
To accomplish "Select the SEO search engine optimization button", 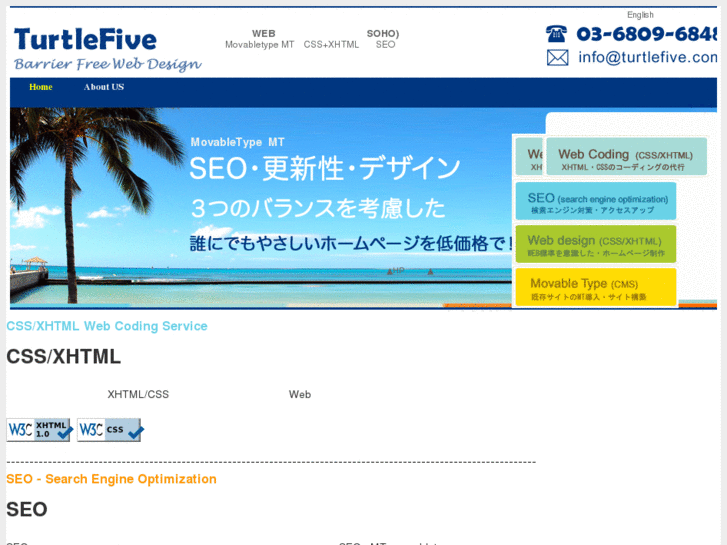I will coord(596,201).
